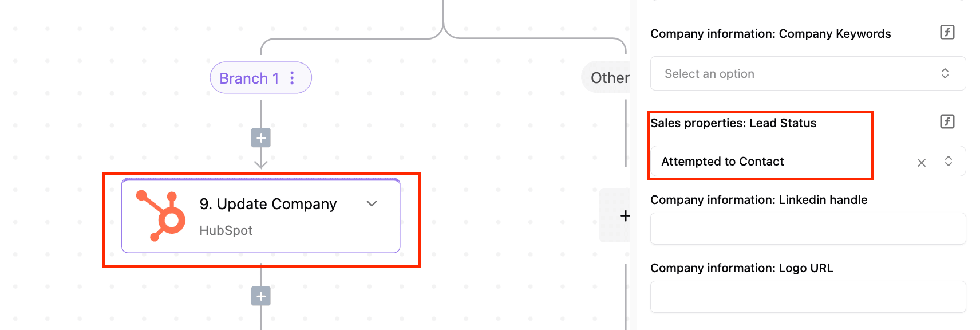Click the Company Keywords field label
The width and height of the screenshot is (980, 330).
[770, 34]
